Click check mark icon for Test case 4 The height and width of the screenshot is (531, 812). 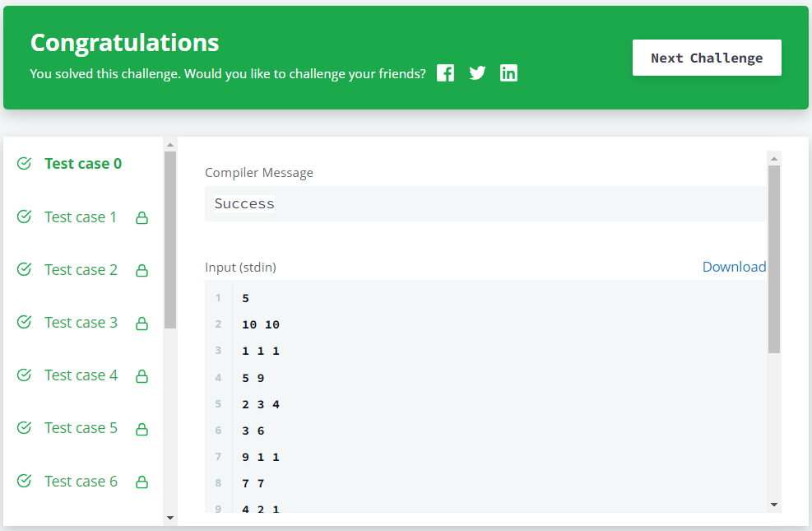click(x=24, y=375)
